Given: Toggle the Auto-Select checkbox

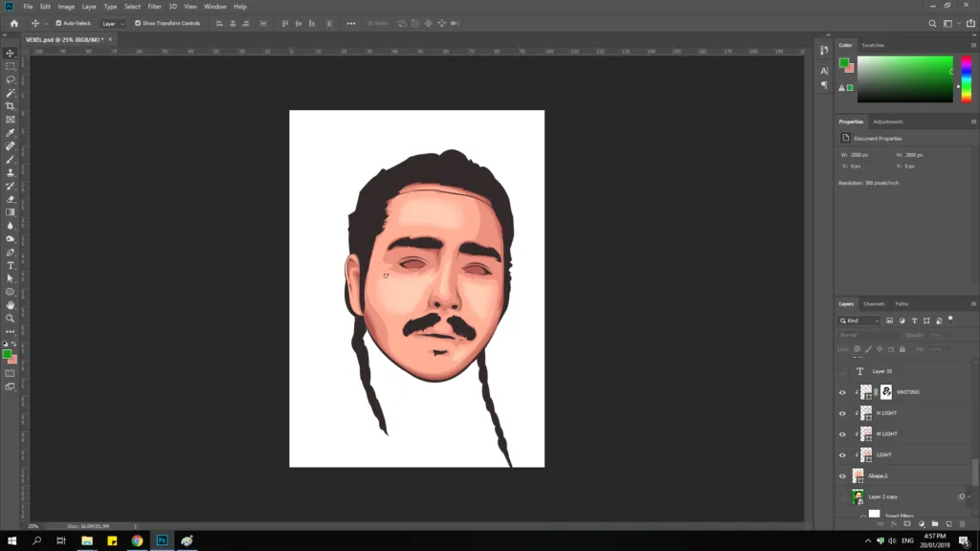Looking at the screenshot, I should click(58, 23).
